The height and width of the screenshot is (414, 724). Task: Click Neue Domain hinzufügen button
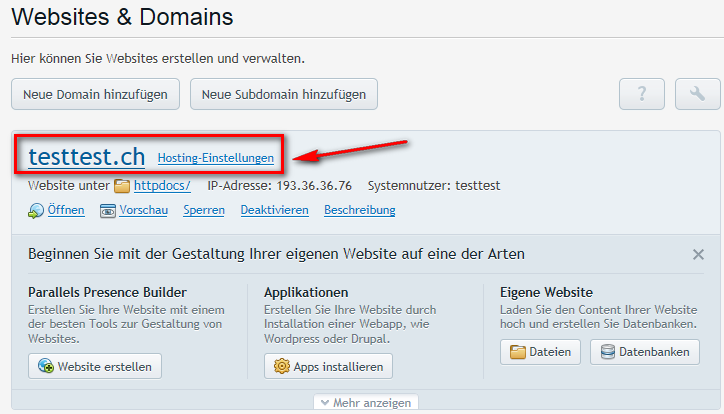(95, 94)
